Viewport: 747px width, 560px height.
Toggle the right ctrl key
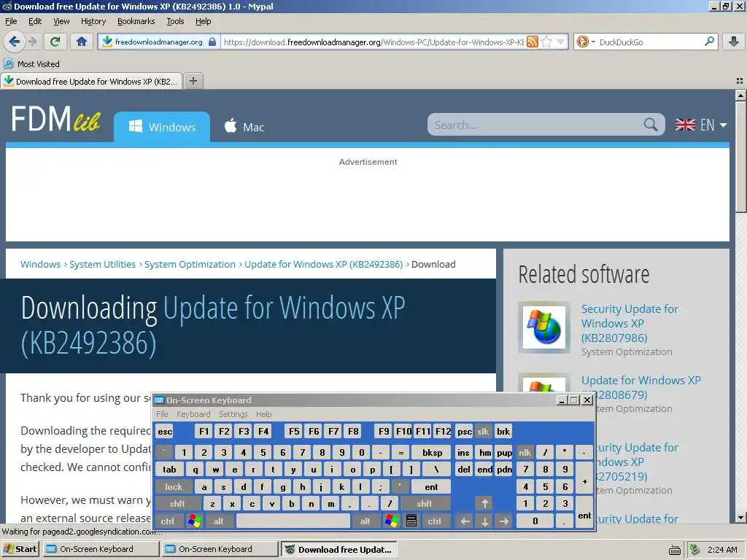click(435, 521)
